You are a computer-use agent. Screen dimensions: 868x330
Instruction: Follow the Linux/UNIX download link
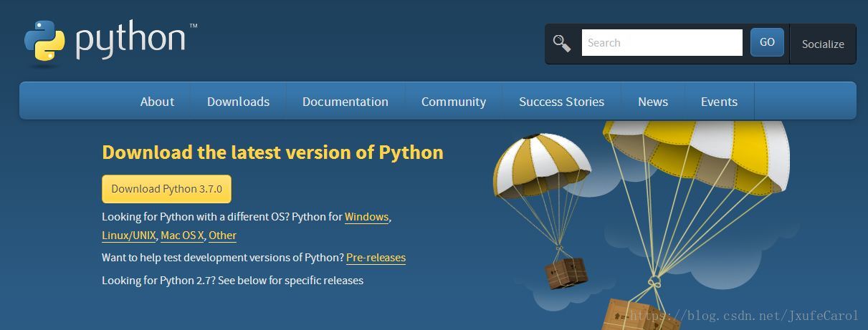128,236
